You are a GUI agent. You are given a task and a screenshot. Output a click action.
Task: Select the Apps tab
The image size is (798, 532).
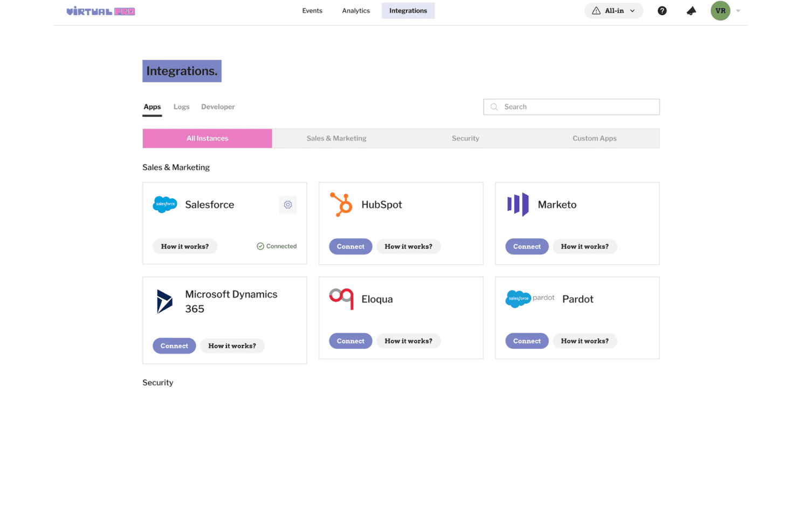point(152,107)
